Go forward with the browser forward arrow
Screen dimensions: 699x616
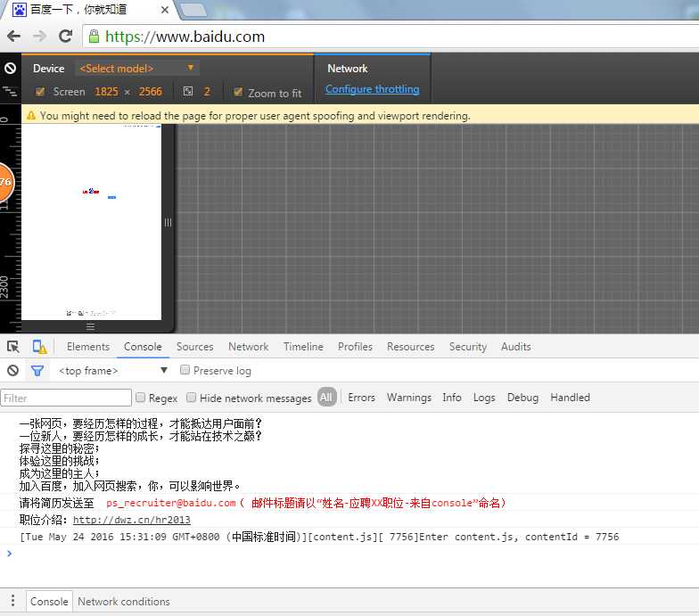tap(39, 36)
